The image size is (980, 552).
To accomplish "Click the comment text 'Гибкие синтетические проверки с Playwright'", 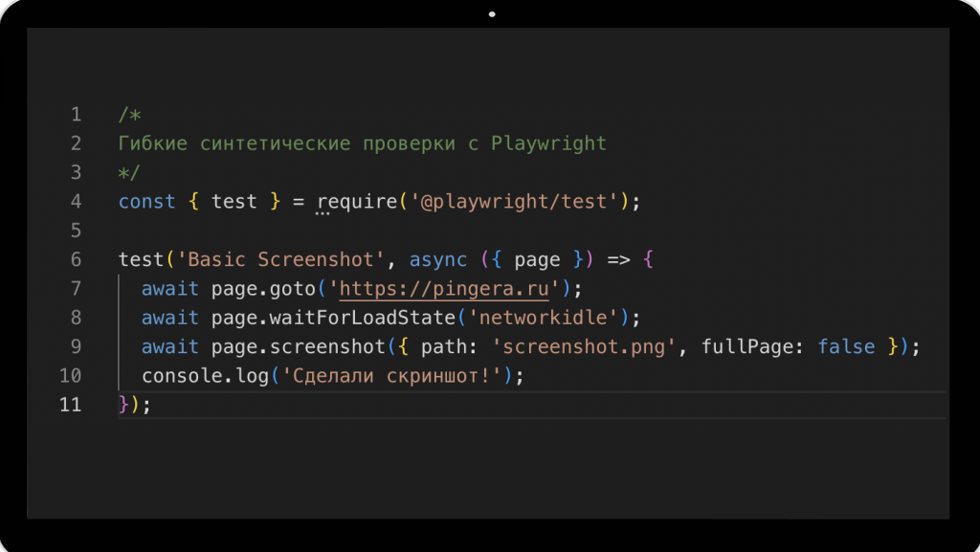I will coord(363,144).
